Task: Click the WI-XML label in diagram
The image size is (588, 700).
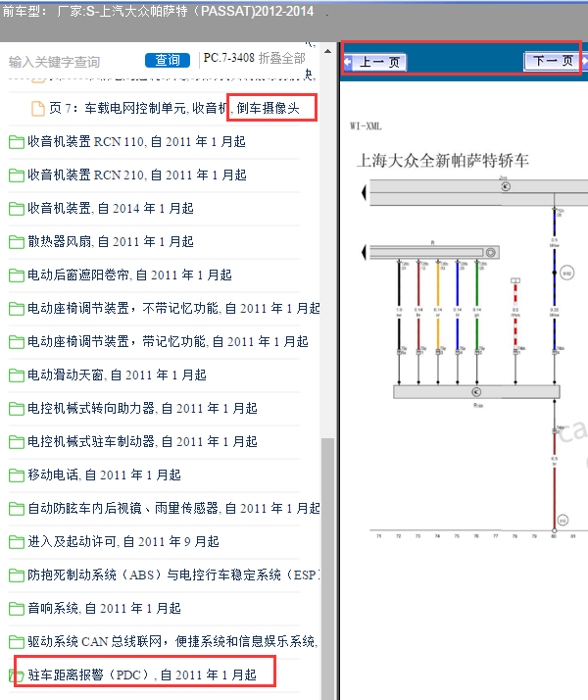Action: coord(366,126)
